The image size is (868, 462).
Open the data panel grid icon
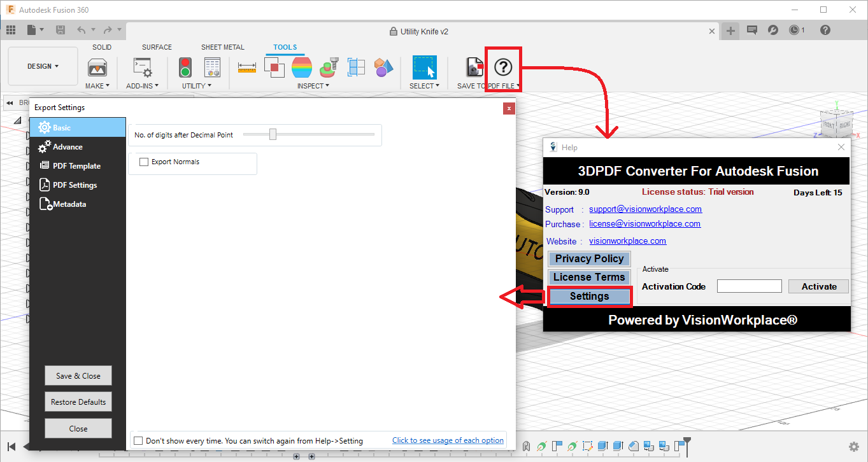coord(11,30)
